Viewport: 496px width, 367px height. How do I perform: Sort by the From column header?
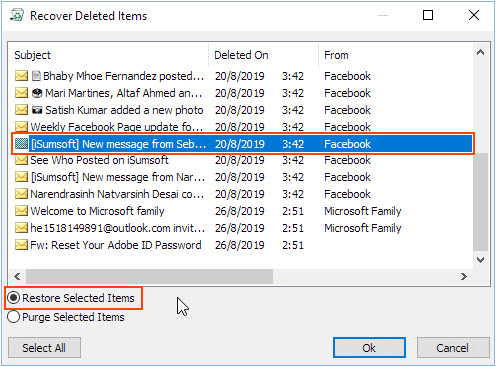[396, 55]
